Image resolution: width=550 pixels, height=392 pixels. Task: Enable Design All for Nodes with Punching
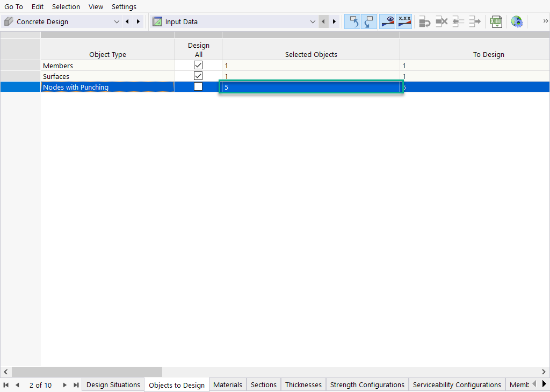(198, 86)
